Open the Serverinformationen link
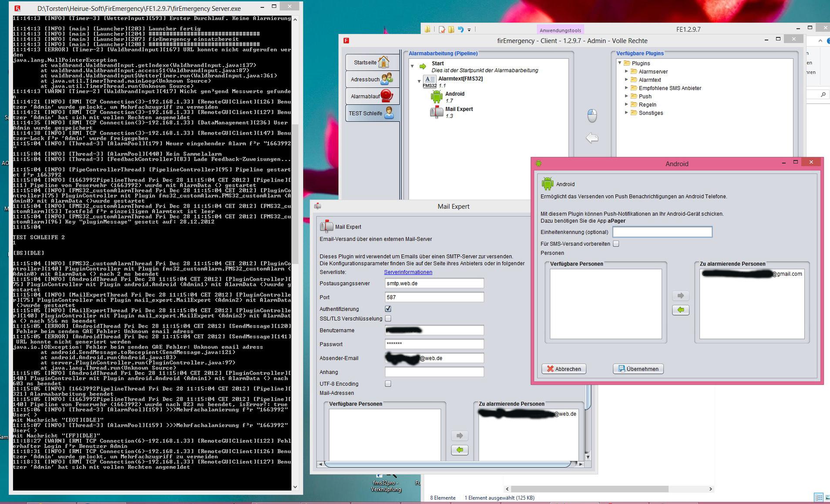Image resolution: width=830 pixels, height=504 pixels. click(x=408, y=272)
